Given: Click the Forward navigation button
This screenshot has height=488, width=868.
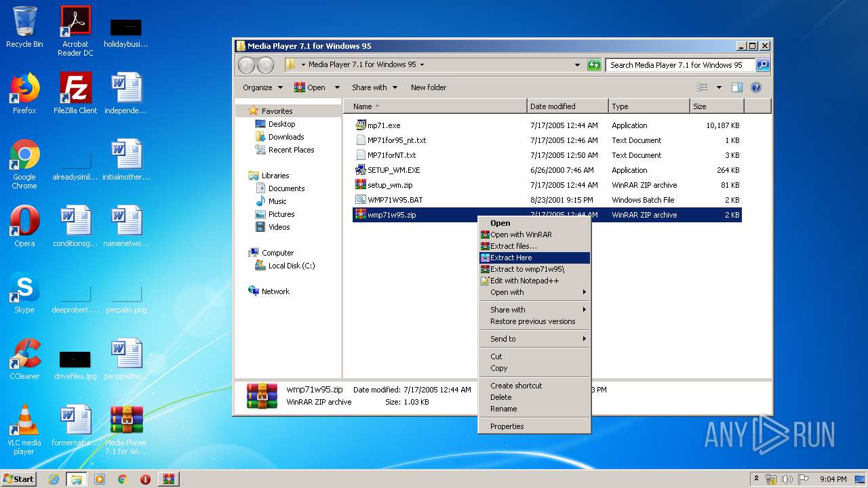Looking at the screenshot, I should click(x=265, y=65).
